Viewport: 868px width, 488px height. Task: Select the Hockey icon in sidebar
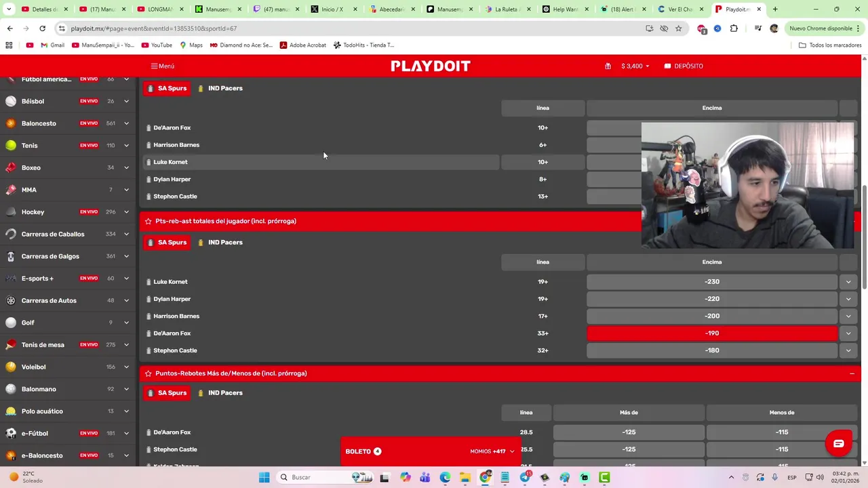tap(11, 212)
